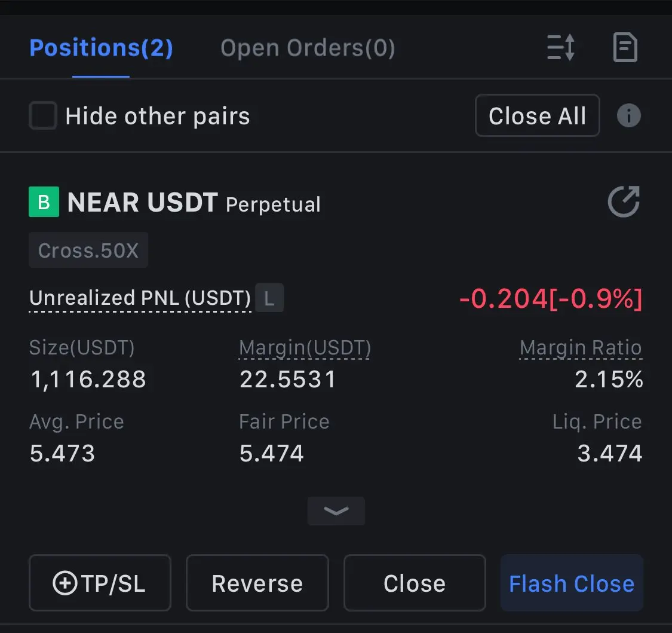Expand position details with the chevron
The image size is (672, 633).
click(x=336, y=511)
